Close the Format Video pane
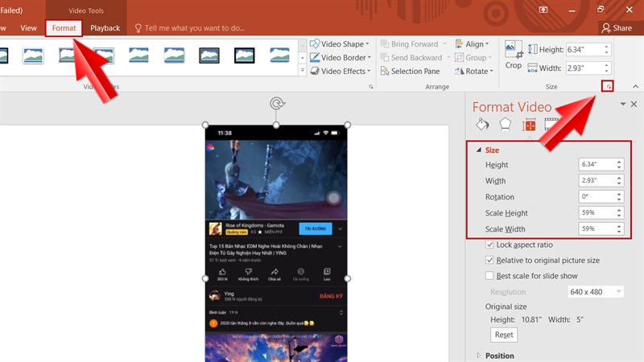The height and width of the screenshot is (362, 644). tap(634, 105)
